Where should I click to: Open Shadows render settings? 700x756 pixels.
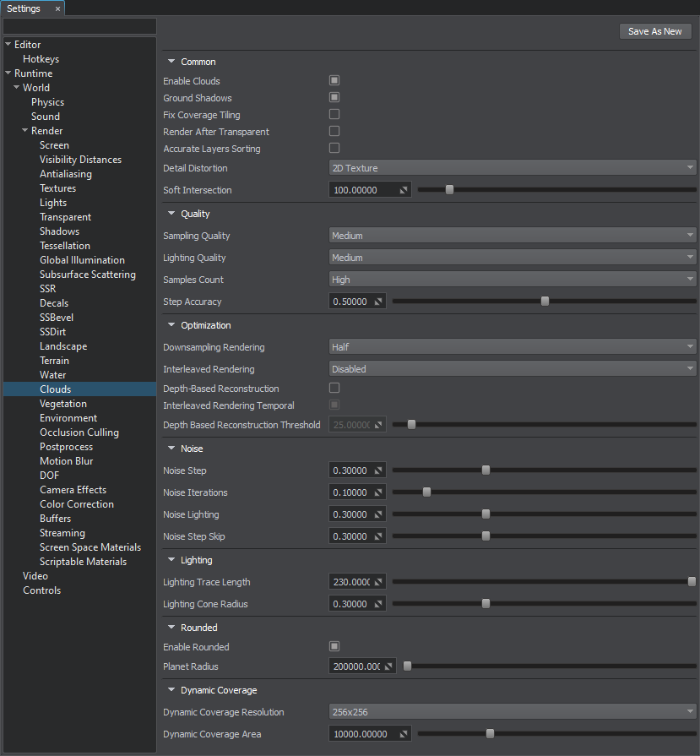[x=59, y=231]
